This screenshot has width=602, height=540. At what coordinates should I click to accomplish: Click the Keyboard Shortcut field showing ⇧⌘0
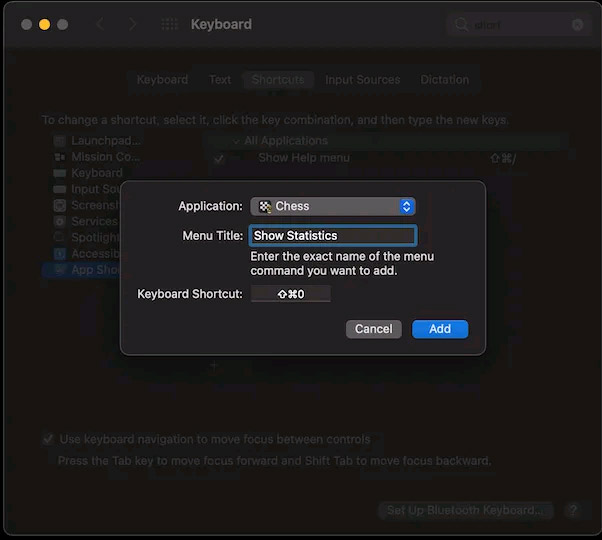tap(291, 294)
